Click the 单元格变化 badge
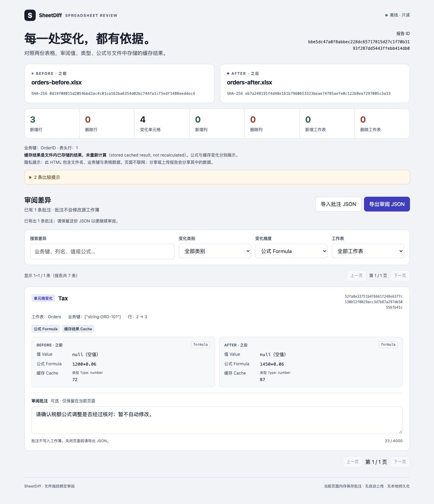434x504 pixels. coord(43,298)
